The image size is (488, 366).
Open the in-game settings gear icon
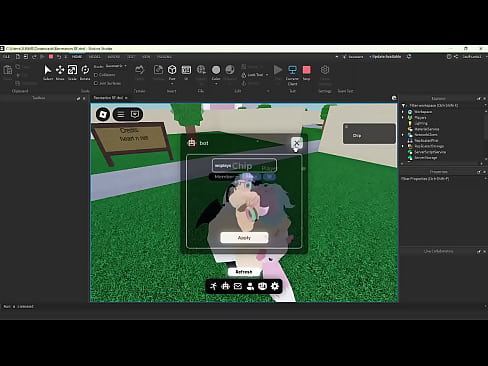(x=275, y=286)
